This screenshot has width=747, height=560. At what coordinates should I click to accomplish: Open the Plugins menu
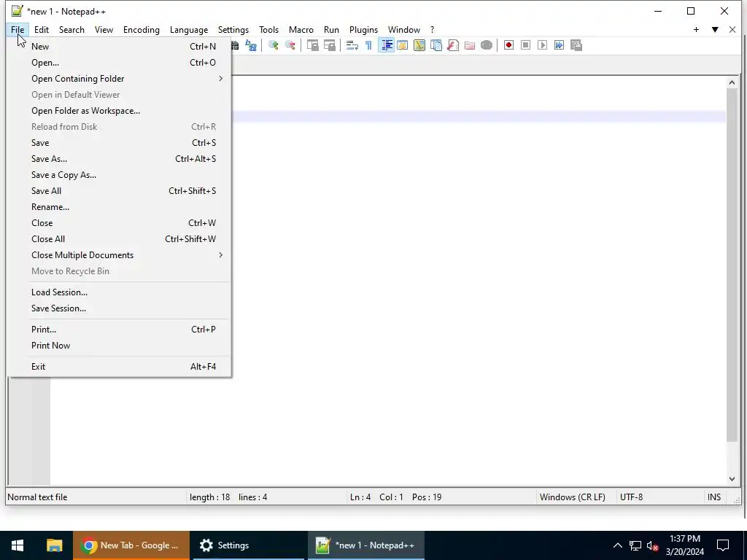point(363,29)
